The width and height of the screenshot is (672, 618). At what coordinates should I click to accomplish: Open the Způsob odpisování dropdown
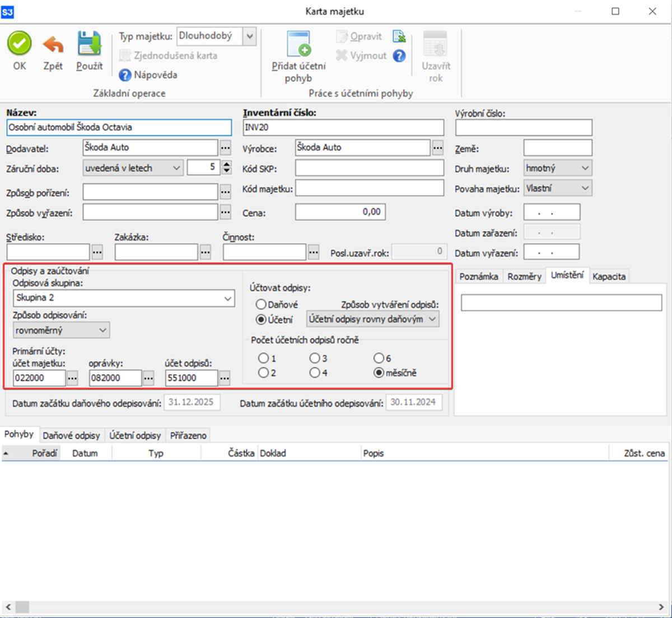(102, 331)
